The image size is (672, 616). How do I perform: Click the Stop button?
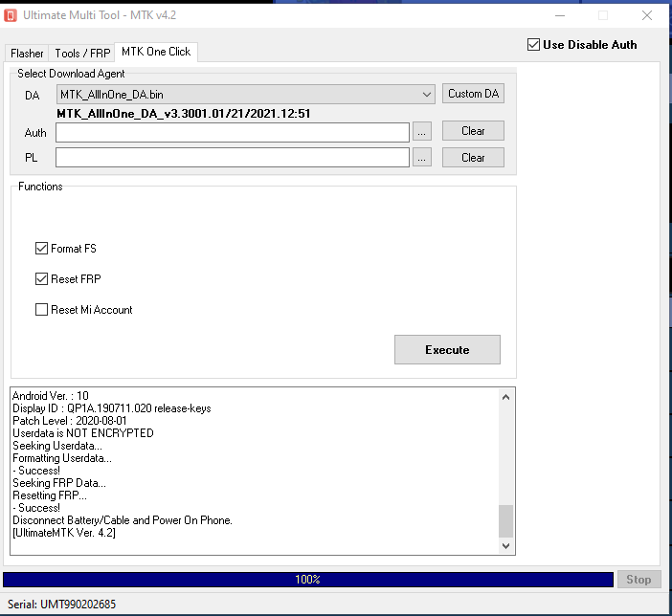(x=639, y=580)
